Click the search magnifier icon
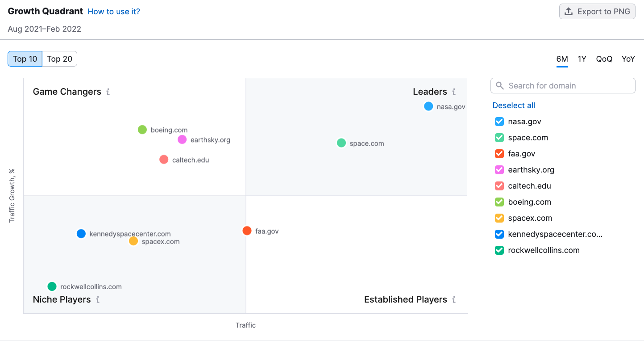Viewport: 644px width, 341px height. point(500,86)
